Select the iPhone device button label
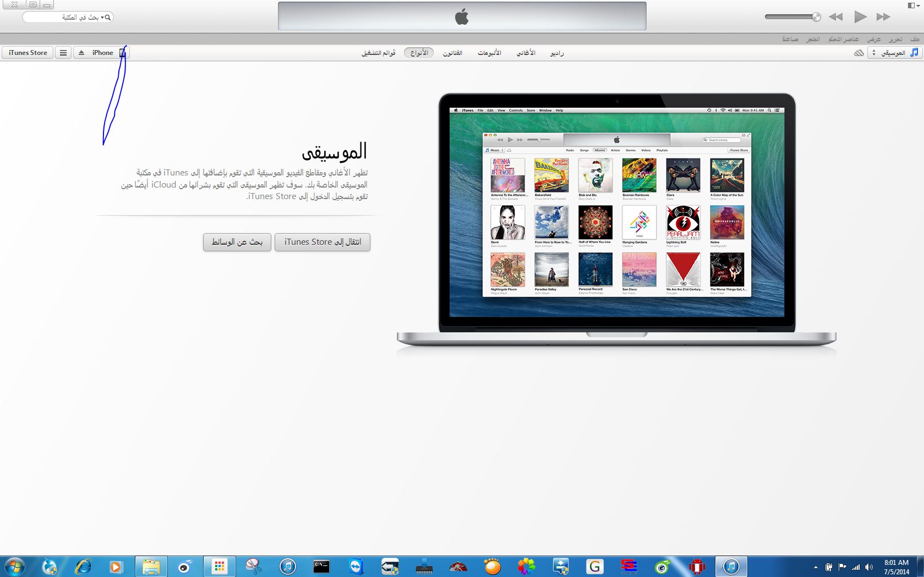Image resolution: width=924 pixels, height=577 pixels. (x=102, y=53)
